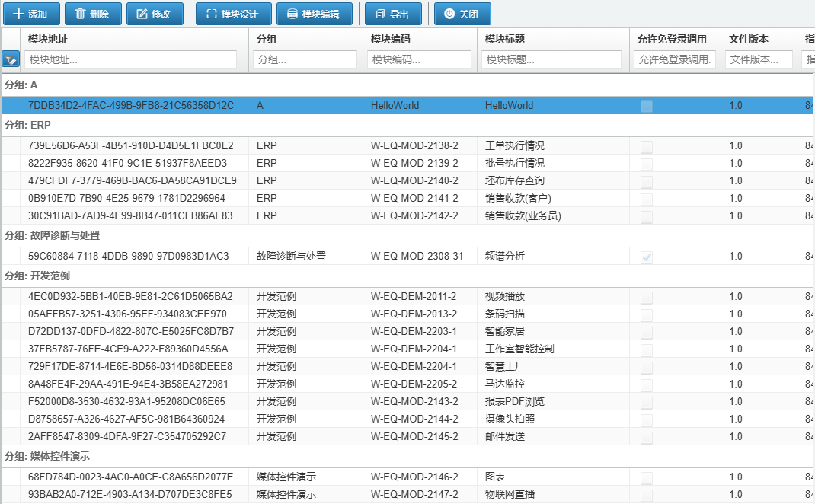Viewport: 815px width, 504px height.
Task: Click into the 模块编码 filter box
Action: [x=420, y=59]
